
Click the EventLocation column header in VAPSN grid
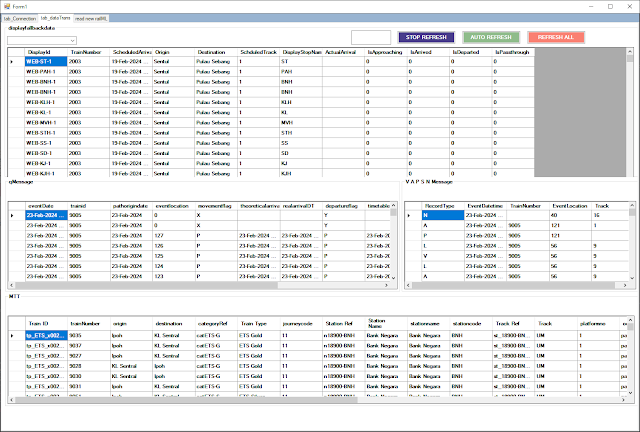pyautogui.click(x=570, y=206)
